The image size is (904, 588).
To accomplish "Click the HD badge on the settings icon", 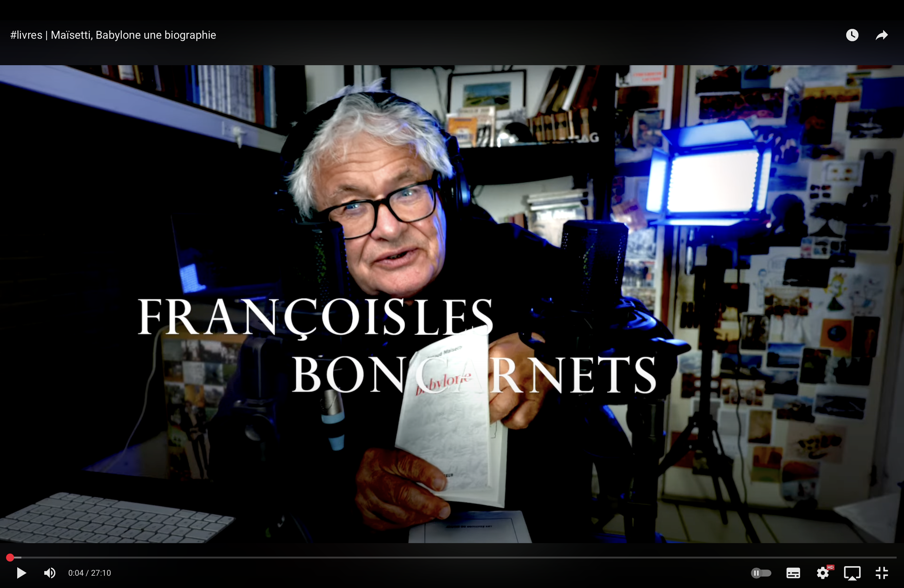I will pyautogui.click(x=830, y=567).
